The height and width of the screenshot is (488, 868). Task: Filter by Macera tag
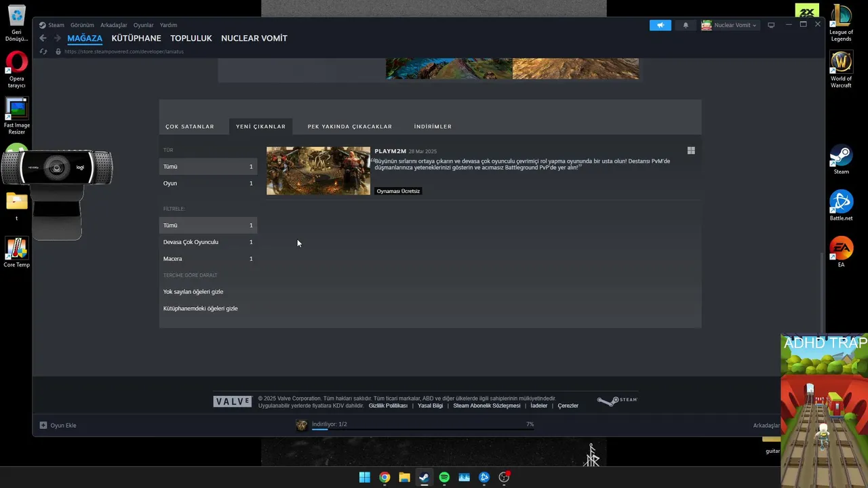[x=208, y=259]
